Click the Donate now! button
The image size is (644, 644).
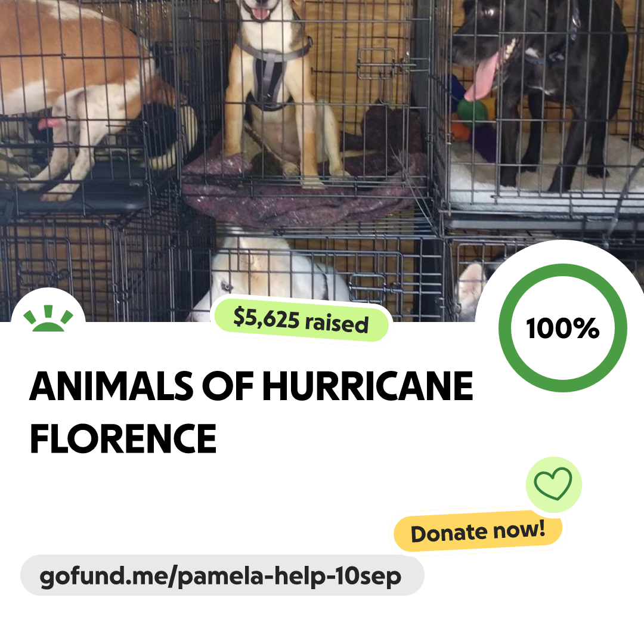coord(478,532)
